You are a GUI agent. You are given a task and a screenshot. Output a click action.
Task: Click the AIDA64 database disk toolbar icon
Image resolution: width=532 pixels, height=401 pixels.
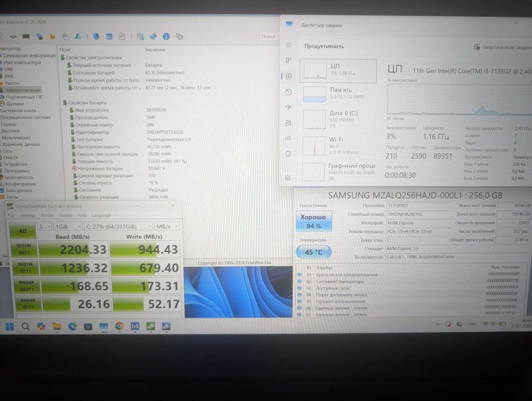coord(109,36)
